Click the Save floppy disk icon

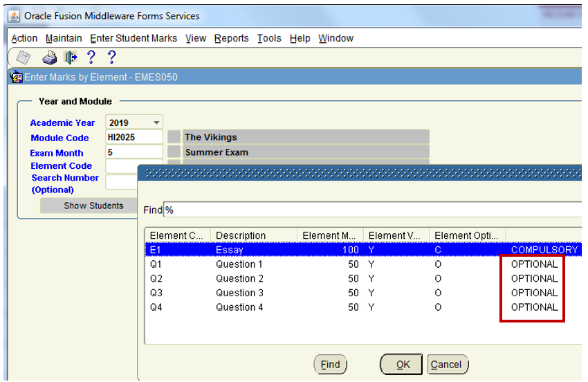pos(24,58)
